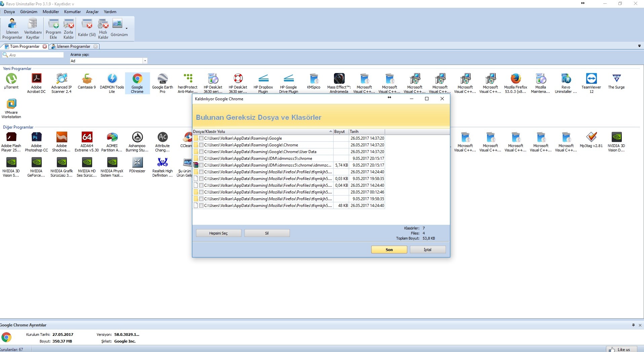This screenshot has height=352, width=644.
Task: Click Hızlı Kaldır toolbar icon
Action: 103,29
